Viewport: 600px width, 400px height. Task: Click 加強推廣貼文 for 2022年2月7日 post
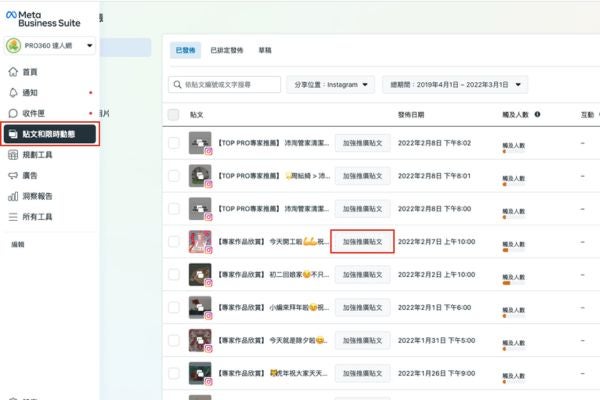pos(362,241)
